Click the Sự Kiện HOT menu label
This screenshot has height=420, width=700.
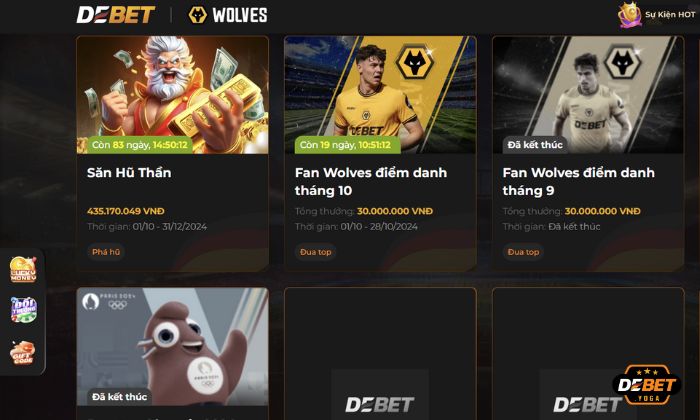click(670, 15)
